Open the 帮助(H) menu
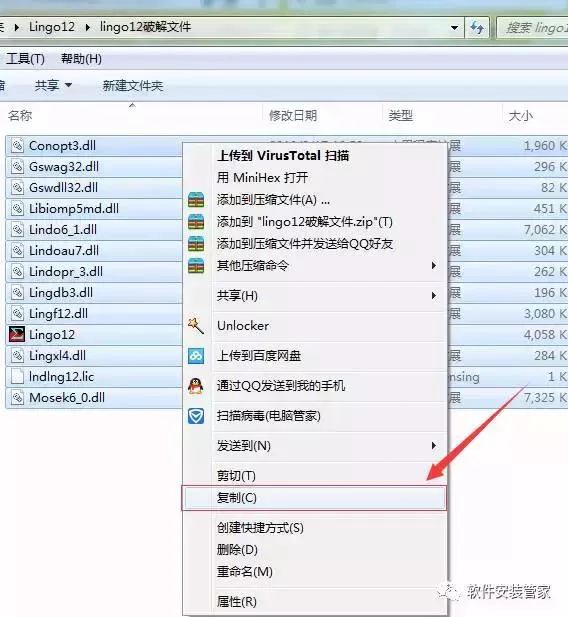Screen dimensions: 568x617 [81, 59]
